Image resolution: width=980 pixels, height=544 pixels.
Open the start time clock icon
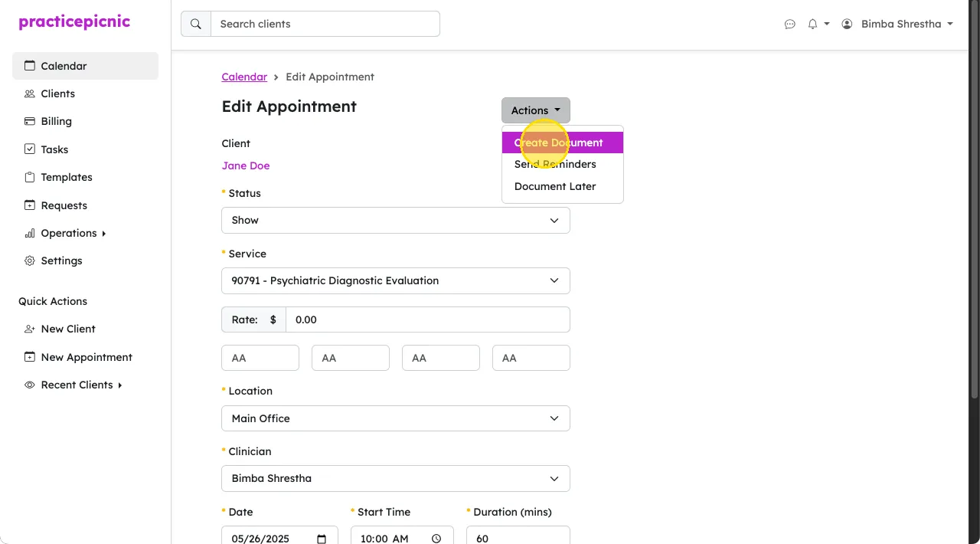pos(436,539)
